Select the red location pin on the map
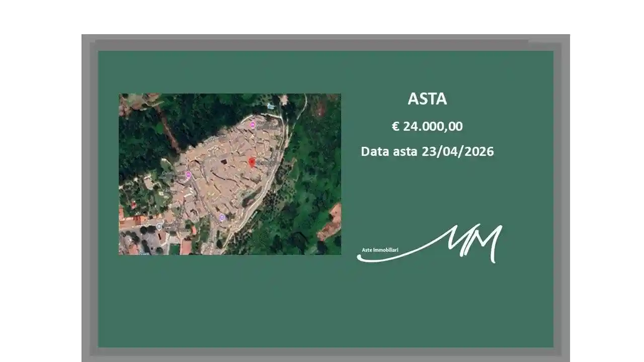This screenshot has width=644, height=362. coord(252,161)
